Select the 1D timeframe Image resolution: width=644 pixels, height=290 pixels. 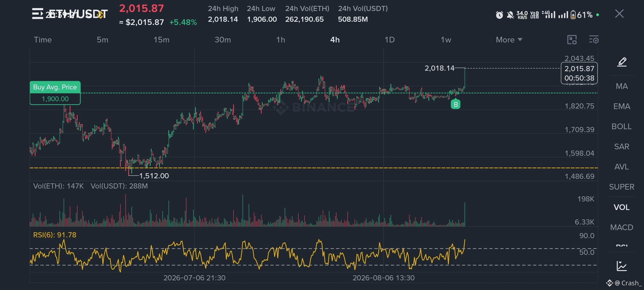coord(390,40)
